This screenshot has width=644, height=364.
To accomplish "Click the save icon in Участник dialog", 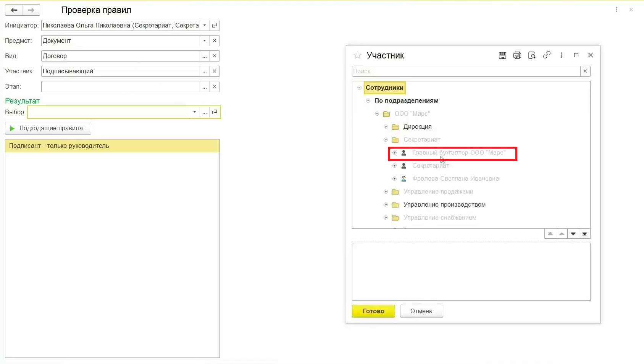I will click(502, 55).
